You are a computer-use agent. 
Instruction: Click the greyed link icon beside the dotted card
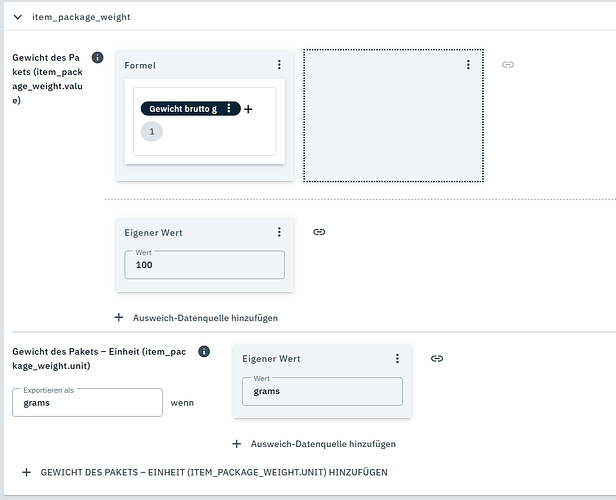[x=508, y=64]
